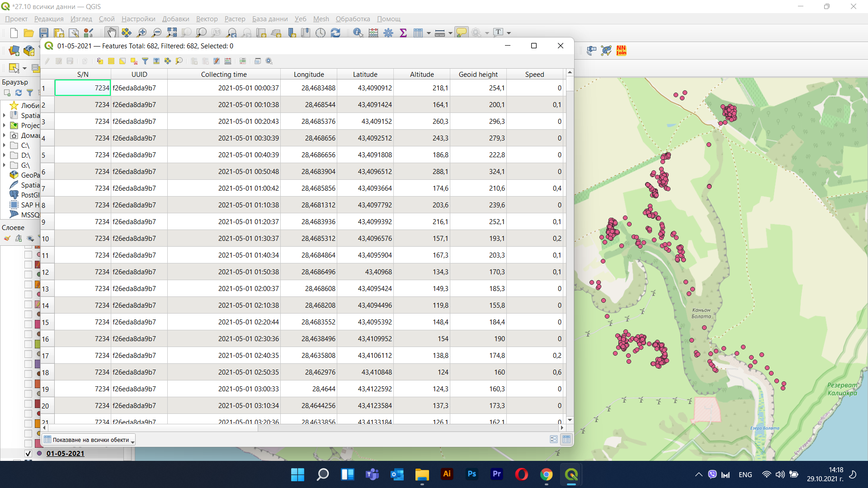The height and width of the screenshot is (488, 868).
Task: Open the Обработка menu
Action: pos(353,19)
